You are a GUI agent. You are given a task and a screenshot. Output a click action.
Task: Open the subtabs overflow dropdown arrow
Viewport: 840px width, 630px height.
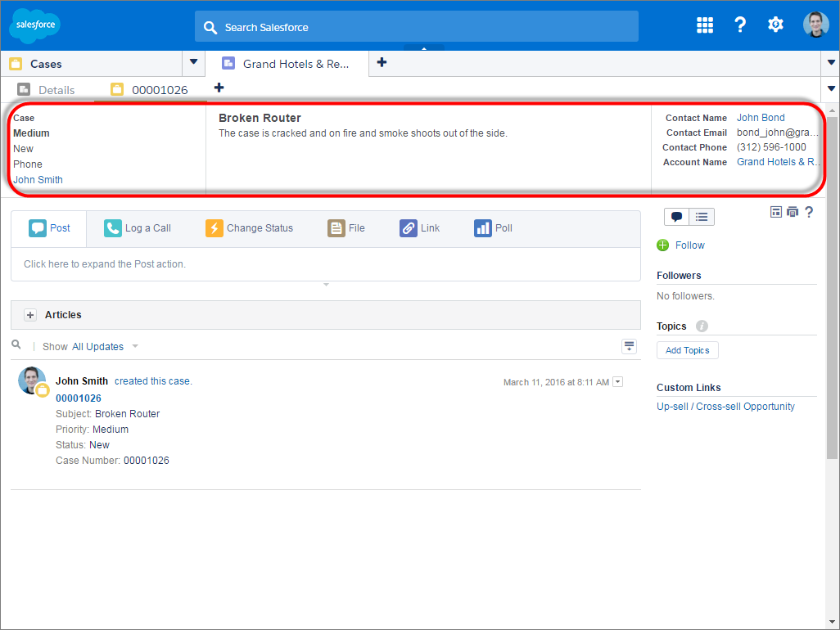pyautogui.click(x=831, y=88)
